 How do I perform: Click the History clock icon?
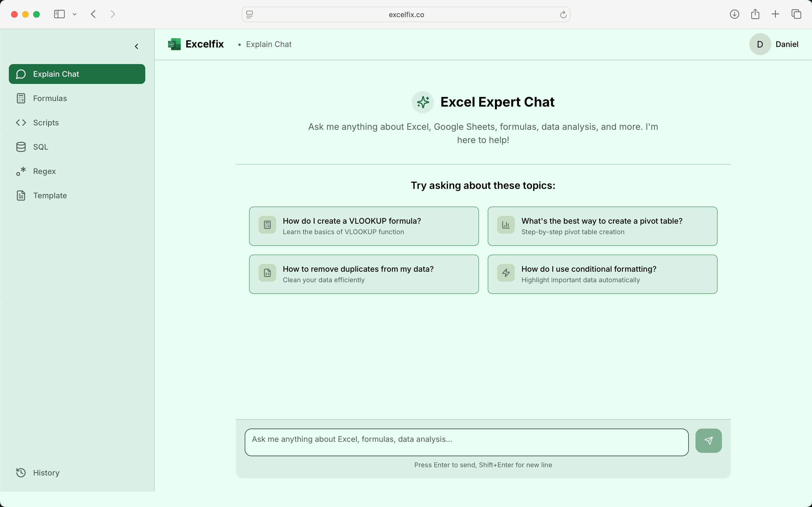[x=21, y=473]
